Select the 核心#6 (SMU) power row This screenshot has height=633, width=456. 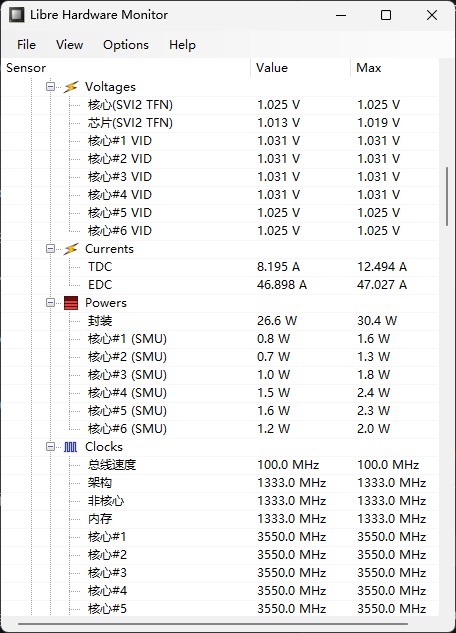(x=220, y=429)
